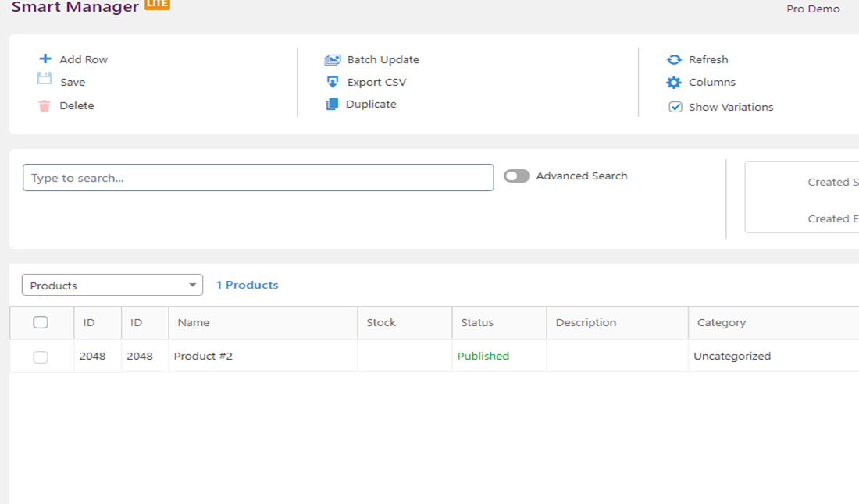Click the 1 Products count link
Viewport: 859px width, 504px height.
click(247, 285)
